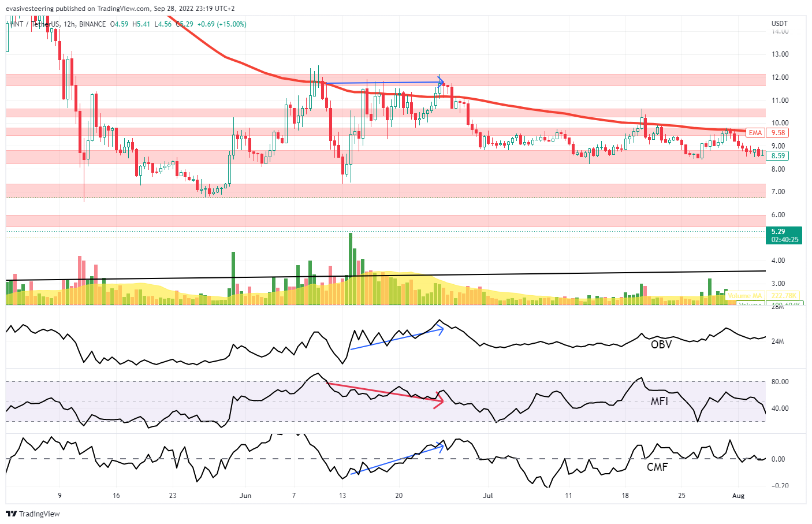Click the 10.00 price axis label
The image size is (812, 524).
click(x=780, y=123)
